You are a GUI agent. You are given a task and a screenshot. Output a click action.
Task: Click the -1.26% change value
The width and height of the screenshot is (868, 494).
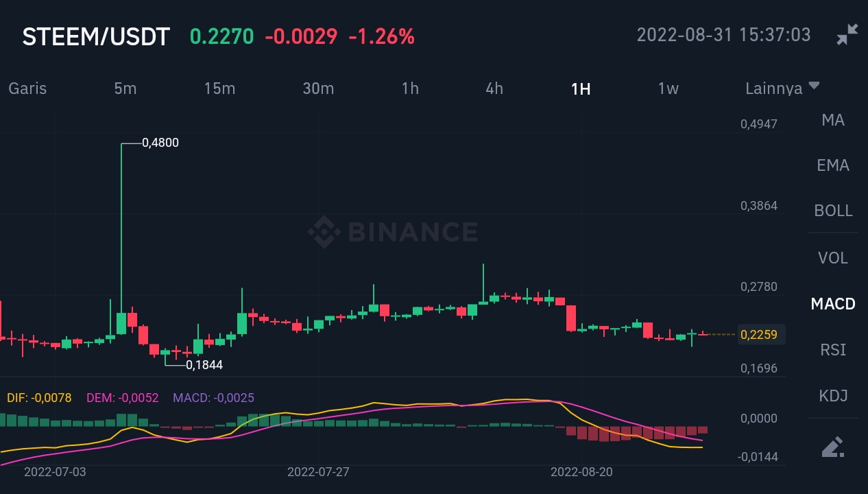381,36
